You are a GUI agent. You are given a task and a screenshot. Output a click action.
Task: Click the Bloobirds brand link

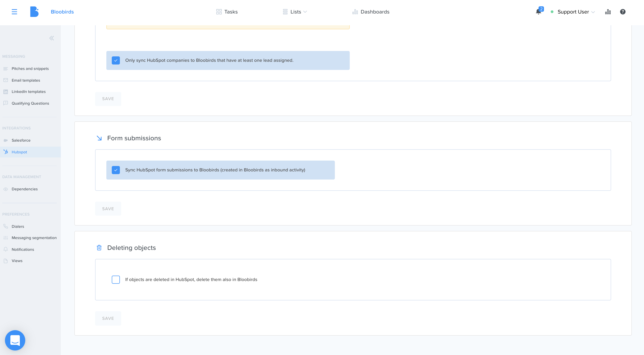click(x=62, y=12)
